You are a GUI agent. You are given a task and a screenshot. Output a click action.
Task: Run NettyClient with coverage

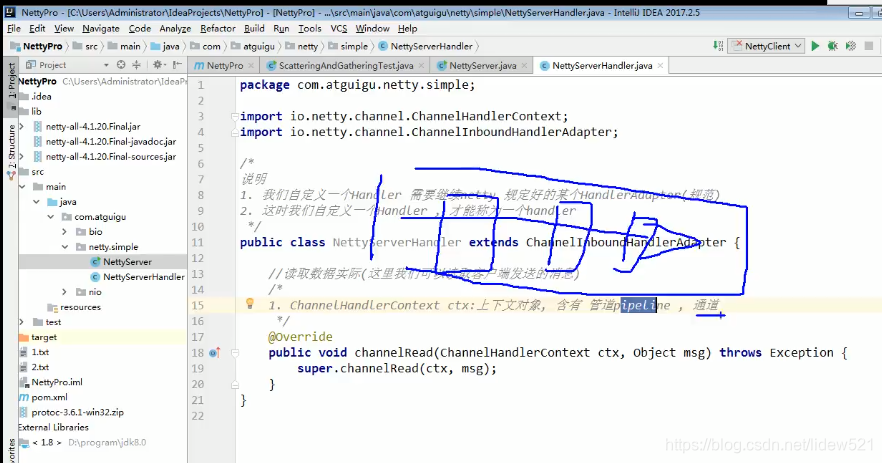850,46
